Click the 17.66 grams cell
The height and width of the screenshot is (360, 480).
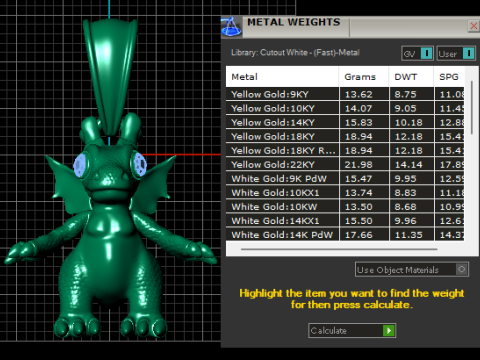click(364, 235)
